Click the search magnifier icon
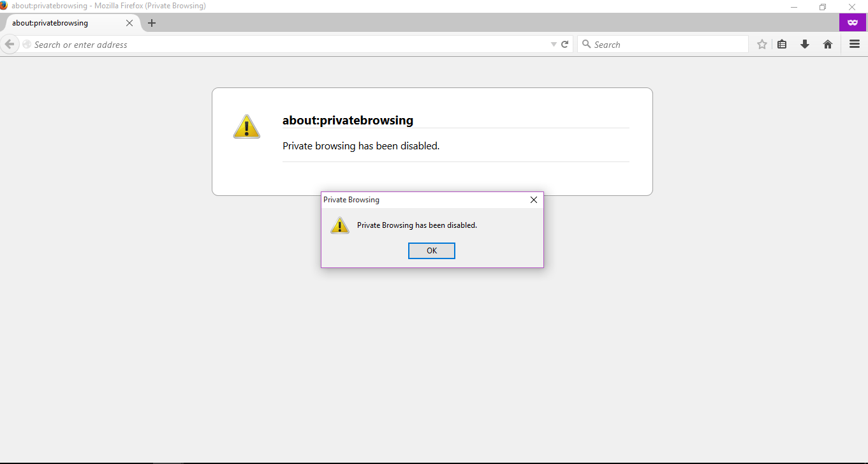The image size is (868, 464). [586, 45]
